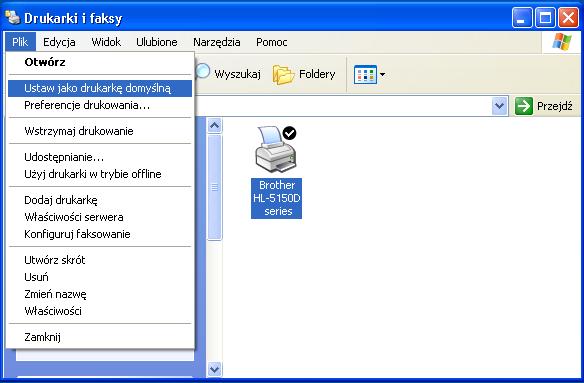This screenshot has height=383, width=584.
Task: Choose Zamknij to close the window
Action: tap(100, 337)
